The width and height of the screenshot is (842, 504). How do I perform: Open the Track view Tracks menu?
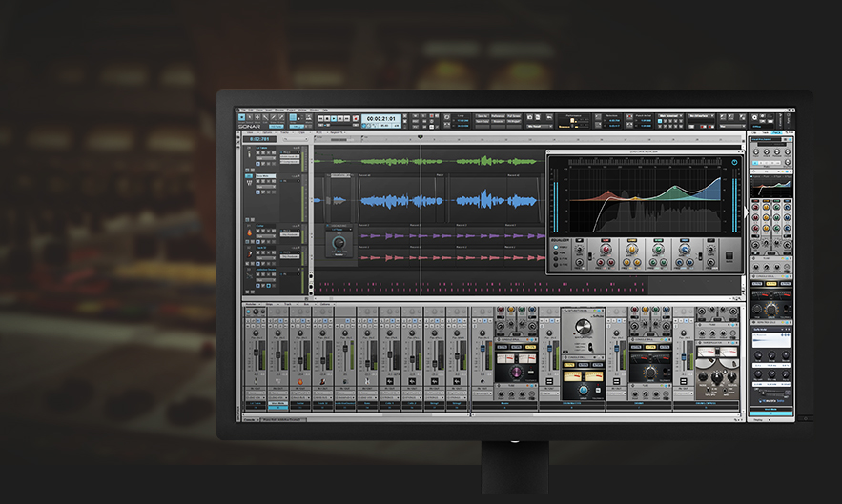pyautogui.click(x=284, y=132)
